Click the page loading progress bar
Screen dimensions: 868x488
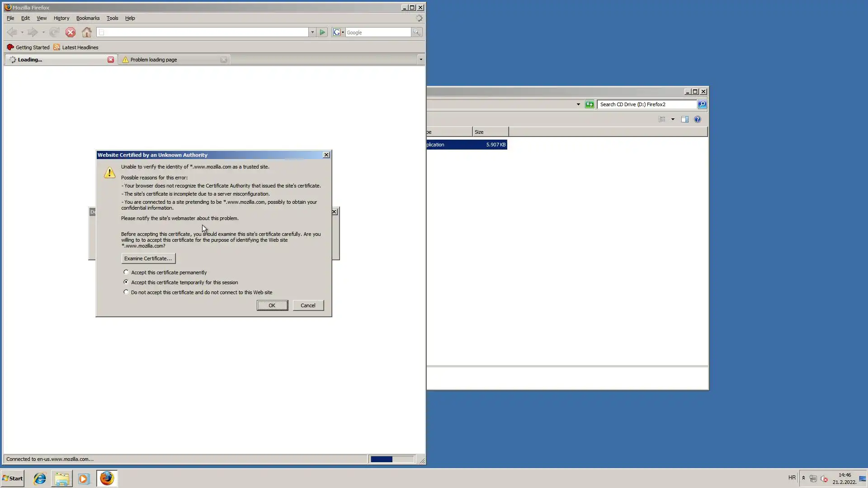coord(392,459)
